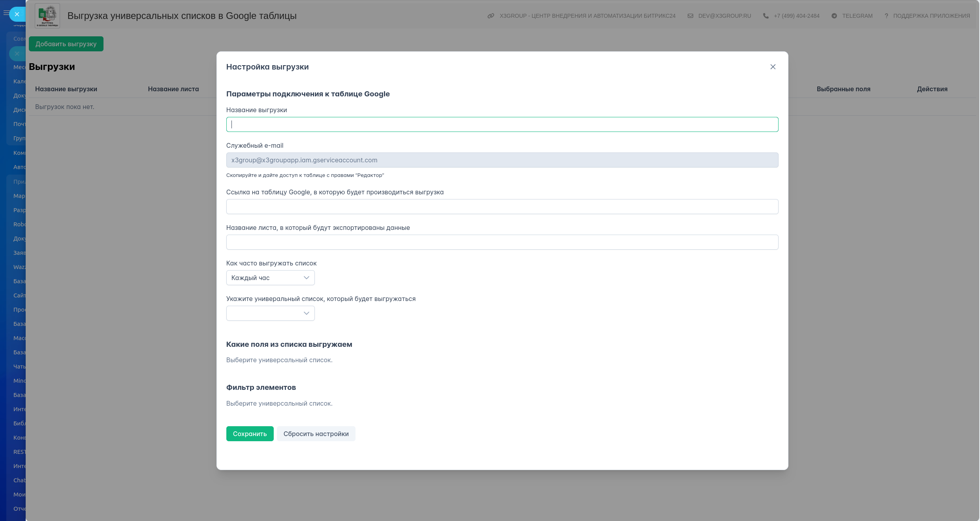Click the link icon near X3GROUP
980x521 pixels.
491,16
